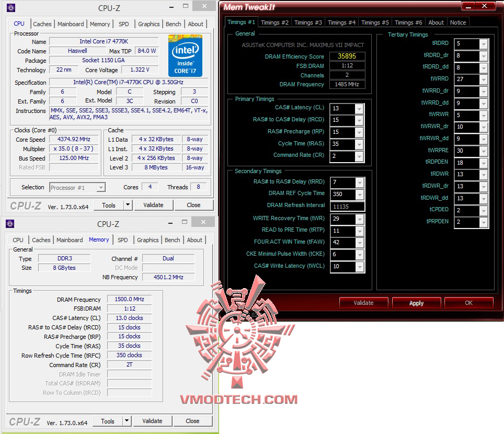Open the About tab in top CPU-Z window

click(196, 24)
